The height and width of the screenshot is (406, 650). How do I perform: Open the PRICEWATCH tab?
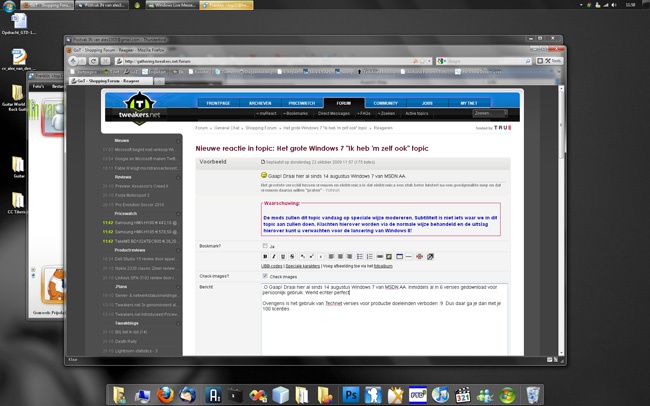tap(302, 103)
